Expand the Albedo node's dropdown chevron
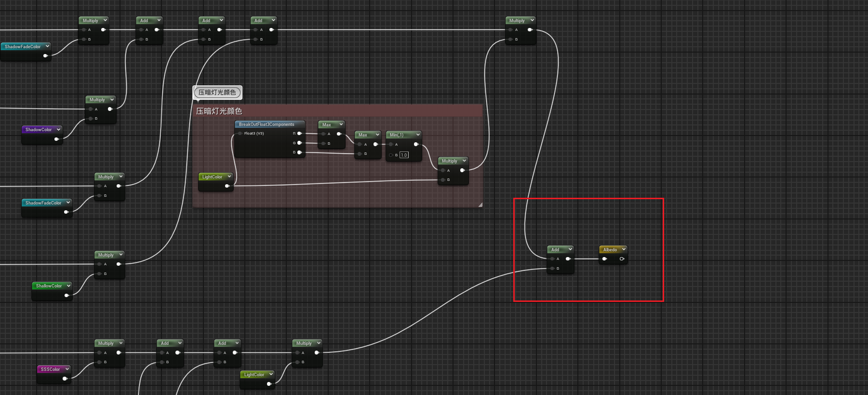868x395 pixels. click(624, 249)
